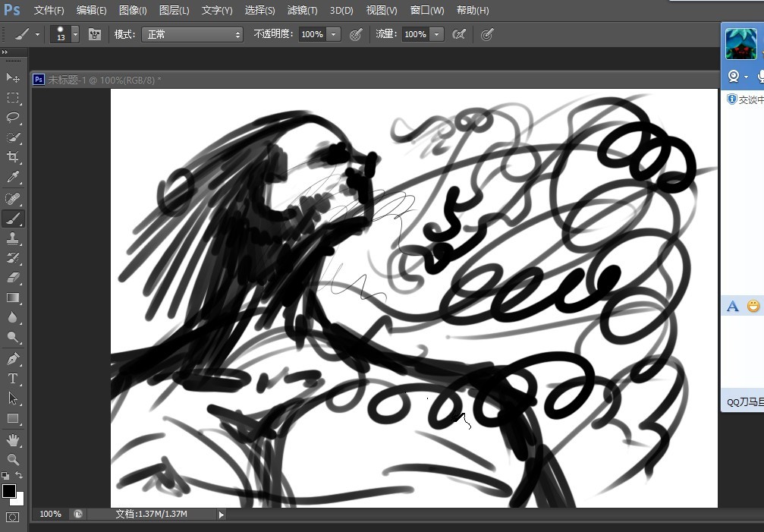Select the Eraser tool
The width and height of the screenshot is (764, 532).
(x=13, y=278)
